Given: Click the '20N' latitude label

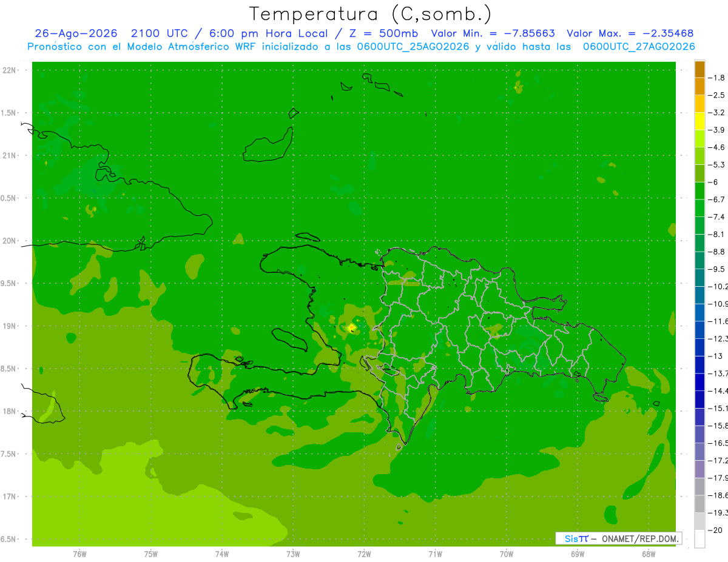Looking at the screenshot, I should pos(9,241).
